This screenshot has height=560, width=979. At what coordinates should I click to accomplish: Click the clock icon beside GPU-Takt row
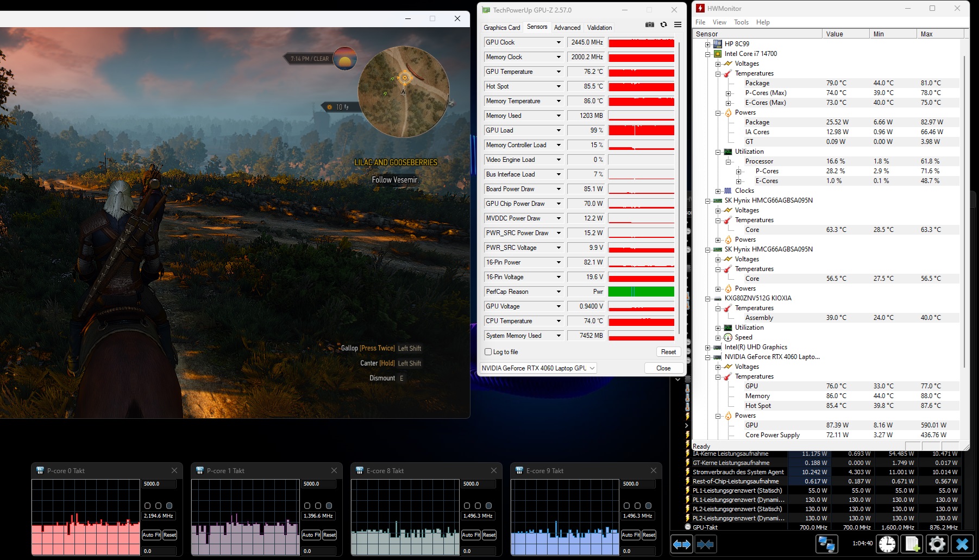point(688,527)
